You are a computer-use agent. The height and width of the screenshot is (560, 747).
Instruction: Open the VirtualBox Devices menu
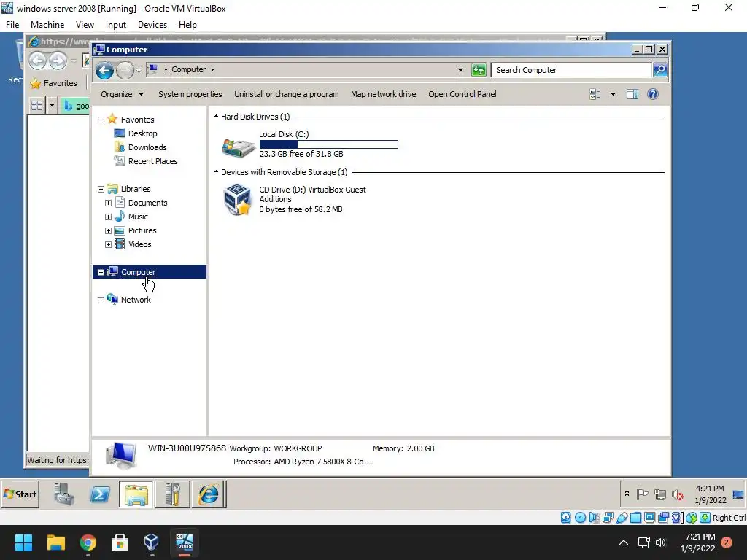[x=152, y=25]
